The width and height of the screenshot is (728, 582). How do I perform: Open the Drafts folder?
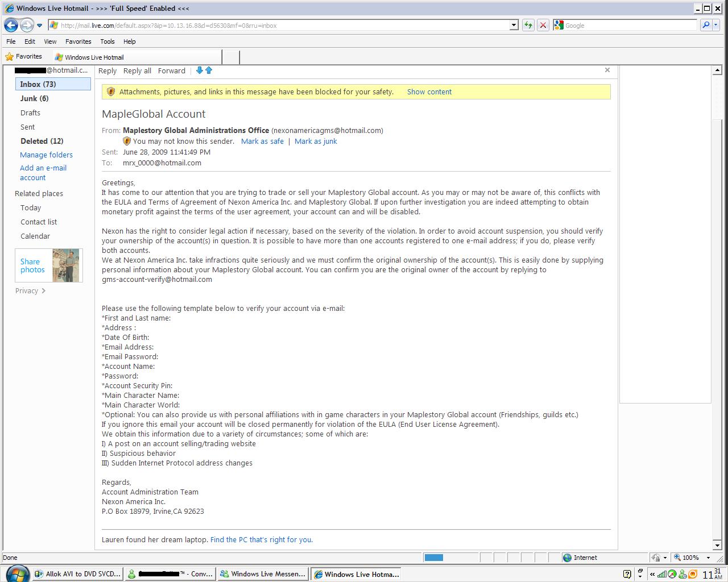[30, 113]
